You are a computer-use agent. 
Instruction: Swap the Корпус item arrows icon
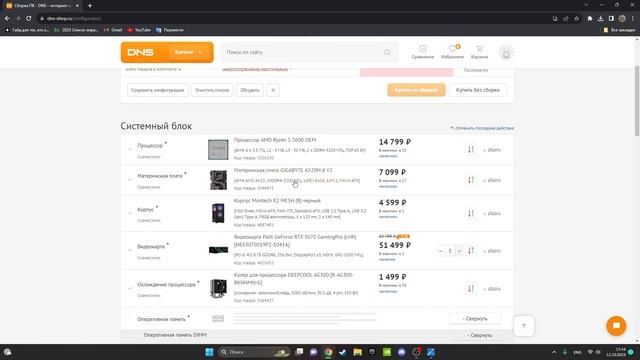click(471, 213)
